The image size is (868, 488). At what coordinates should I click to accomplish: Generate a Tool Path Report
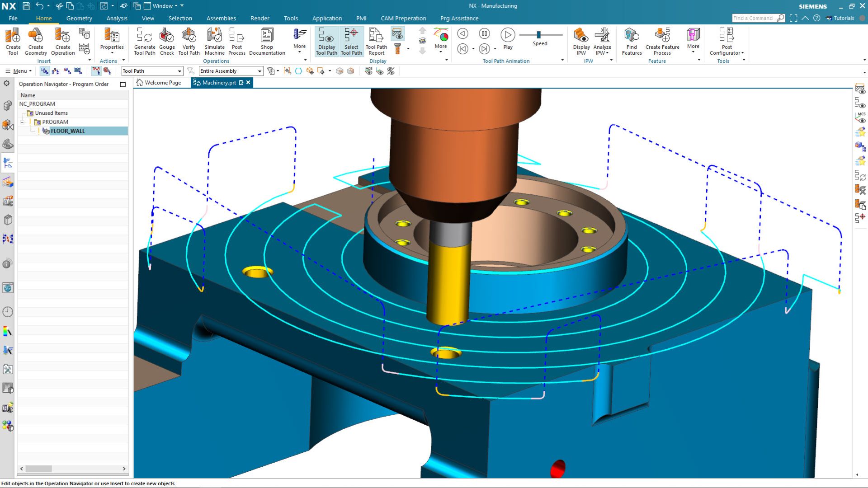pos(376,41)
